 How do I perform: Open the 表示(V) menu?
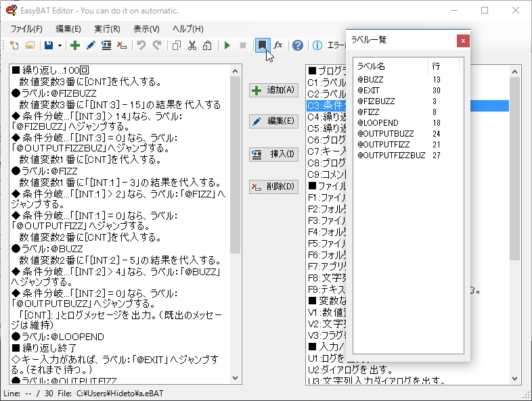(x=146, y=29)
